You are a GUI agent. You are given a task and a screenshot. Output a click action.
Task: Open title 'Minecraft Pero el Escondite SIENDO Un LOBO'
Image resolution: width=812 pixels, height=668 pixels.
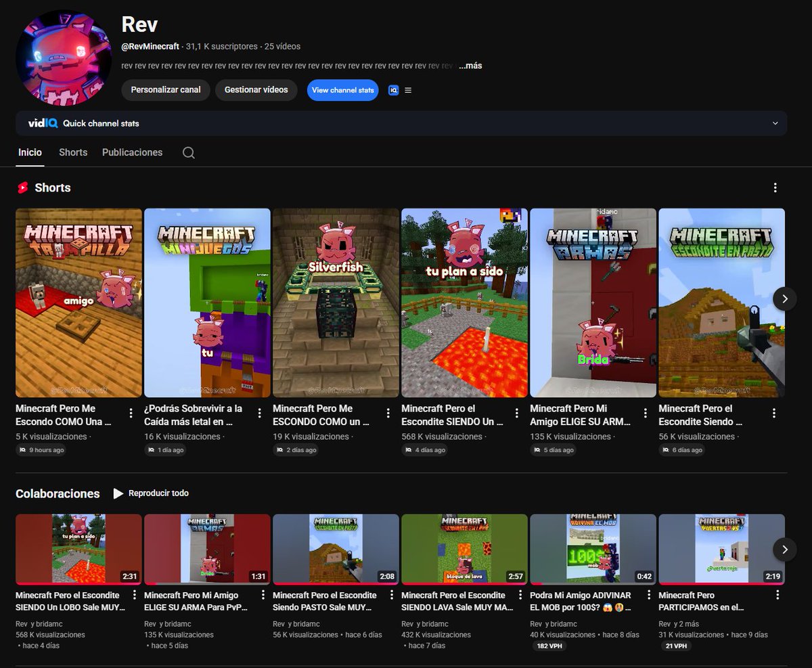point(70,601)
